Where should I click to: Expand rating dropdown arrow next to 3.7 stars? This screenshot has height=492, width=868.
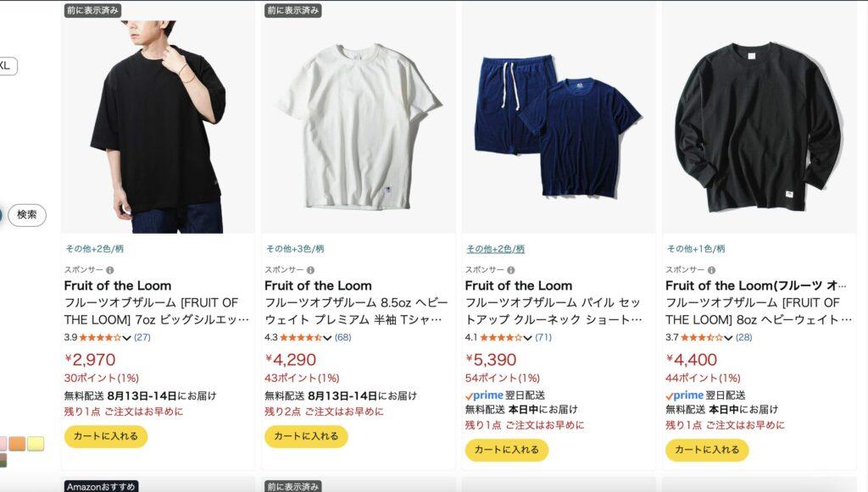728,338
